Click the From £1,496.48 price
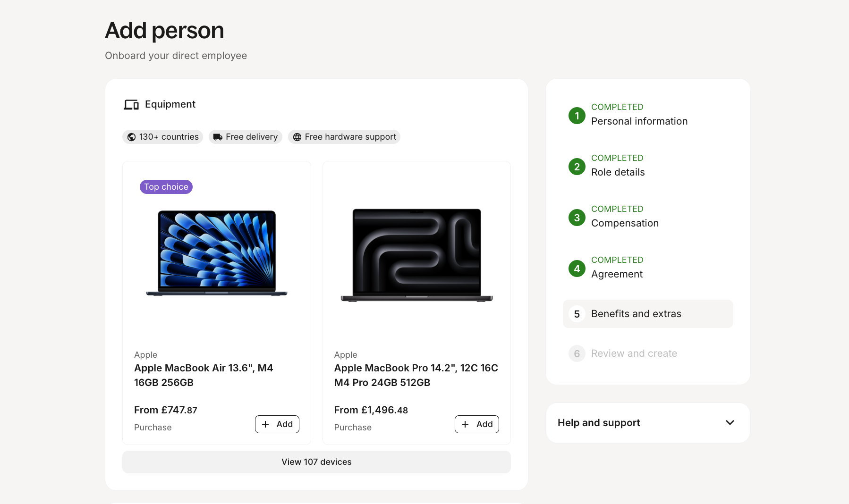Screen dimensions: 849x504 pos(371,410)
